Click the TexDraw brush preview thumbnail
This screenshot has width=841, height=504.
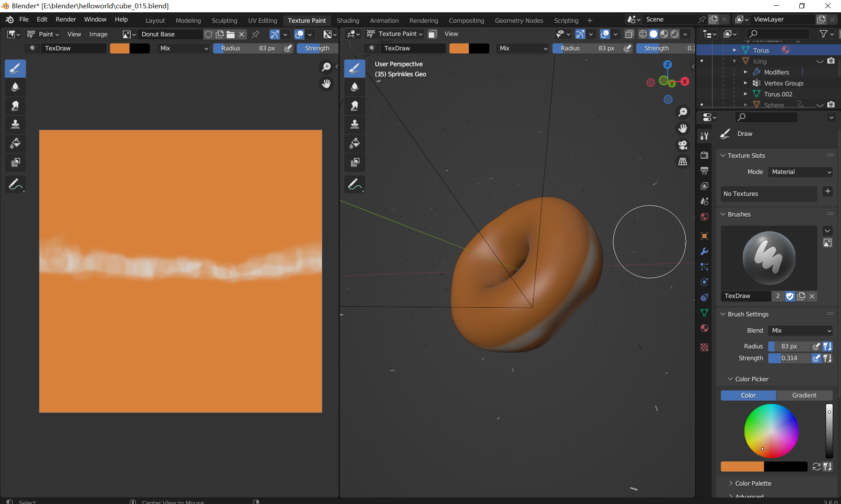(x=769, y=258)
